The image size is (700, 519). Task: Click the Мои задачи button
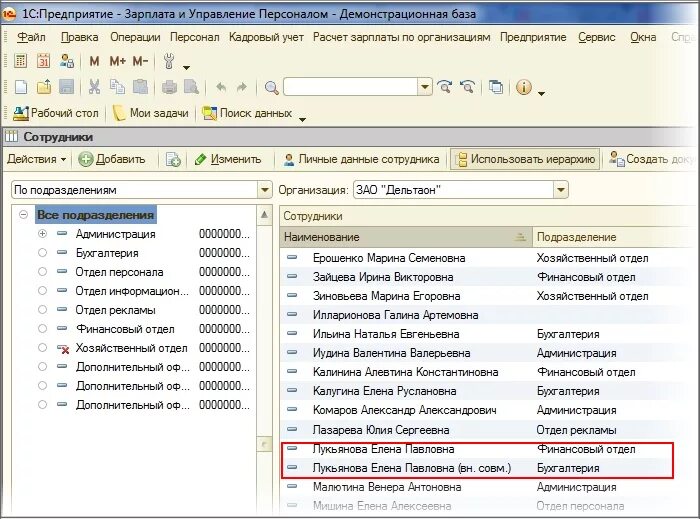(150, 113)
